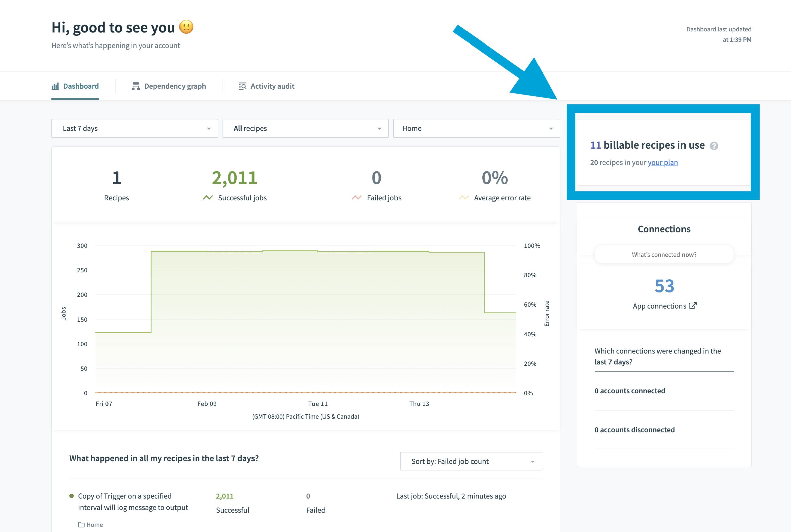Click the jobs chart green area
The image size is (791, 532).
[305, 322]
